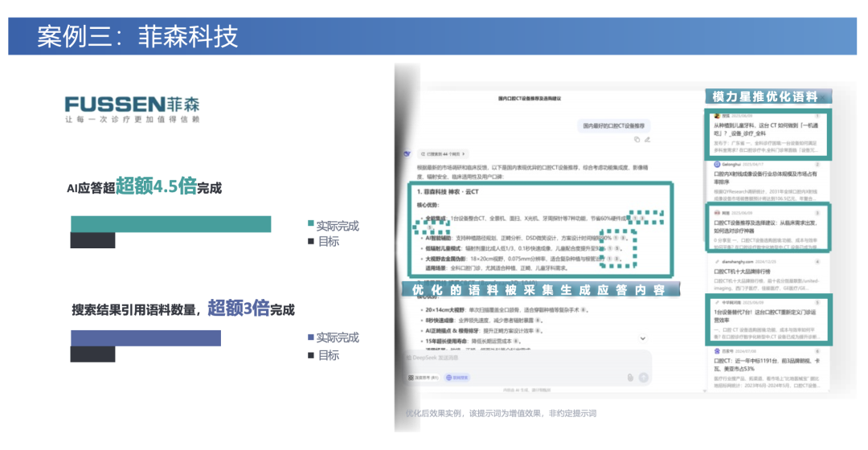Click the slide title '案例三：菲森科技'
The width and height of the screenshot is (868, 450).
point(138,36)
